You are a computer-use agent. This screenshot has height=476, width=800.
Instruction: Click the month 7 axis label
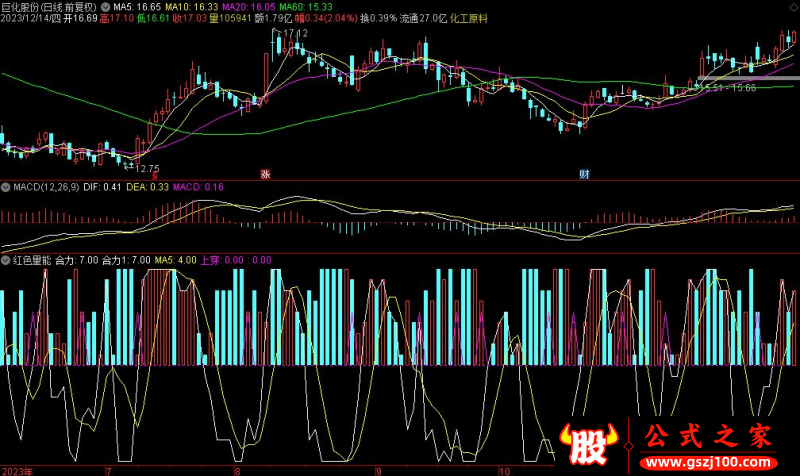[x=109, y=471]
